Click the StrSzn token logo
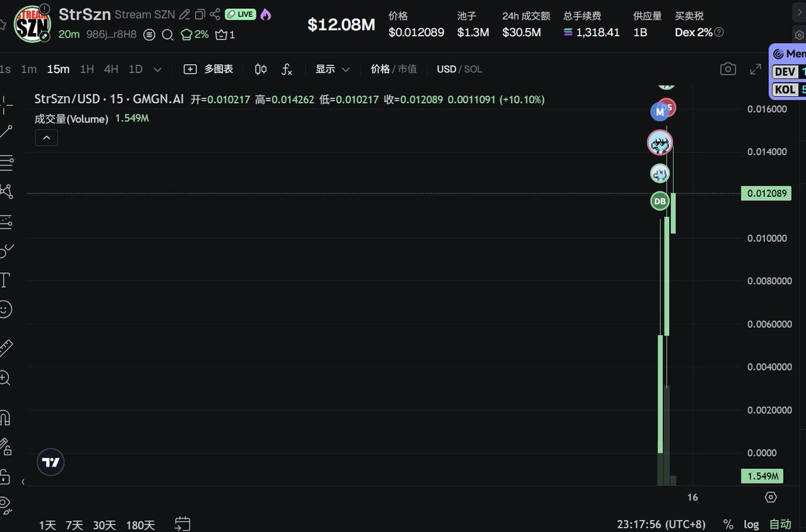Viewport: 806px width, 532px height. (32, 24)
